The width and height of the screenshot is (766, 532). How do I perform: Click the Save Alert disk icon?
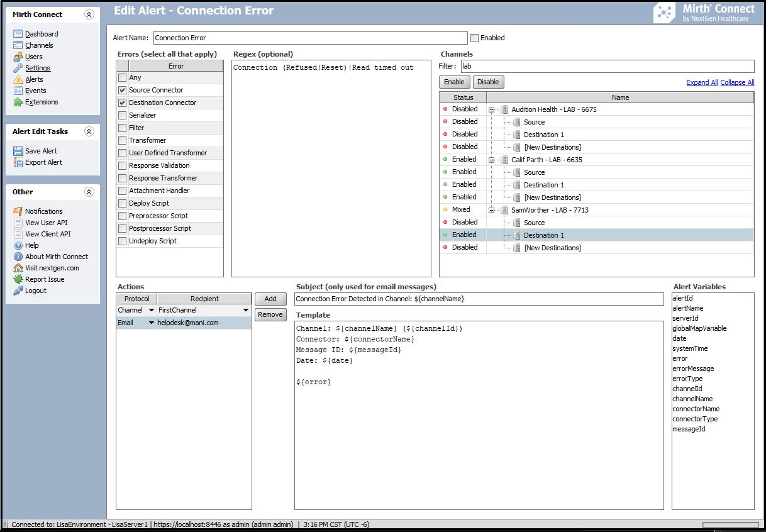click(x=18, y=151)
